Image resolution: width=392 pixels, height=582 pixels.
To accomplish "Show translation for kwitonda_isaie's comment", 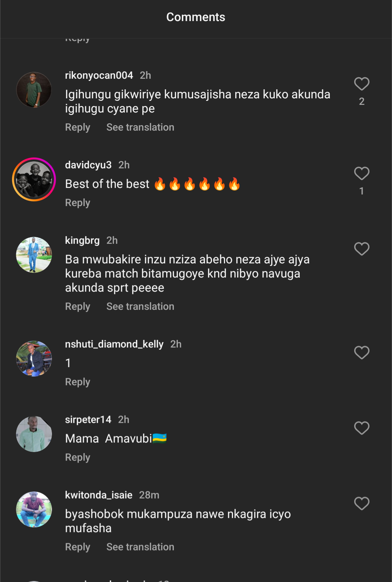I will click(x=140, y=547).
